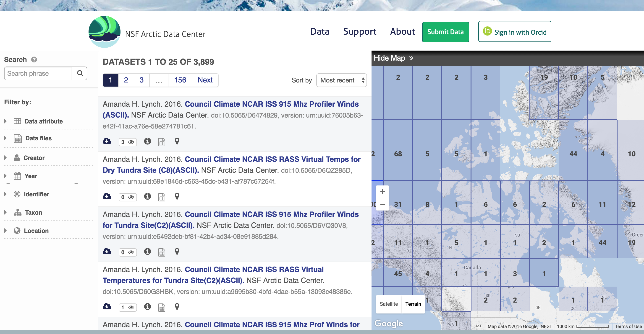Zoom in on the map using the plus control
Image resolution: width=644 pixels, height=334 pixels.
pyautogui.click(x=382, y=192)
